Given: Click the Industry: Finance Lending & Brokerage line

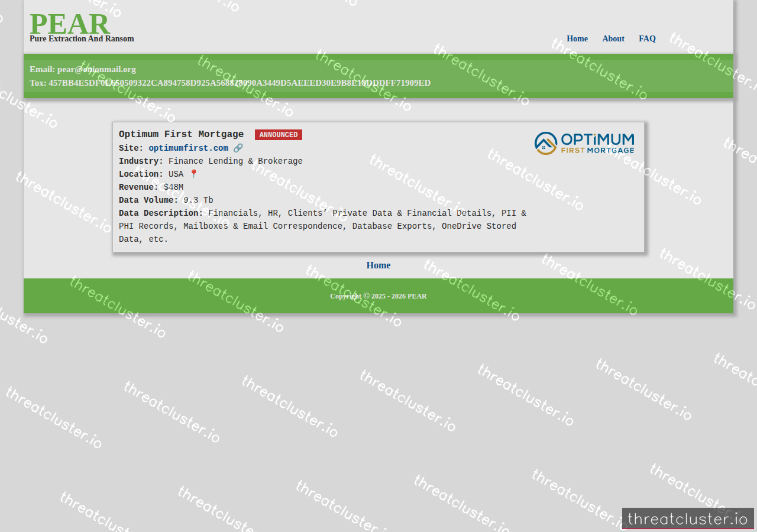Looking at the screenshot, I should coord(211,161).
